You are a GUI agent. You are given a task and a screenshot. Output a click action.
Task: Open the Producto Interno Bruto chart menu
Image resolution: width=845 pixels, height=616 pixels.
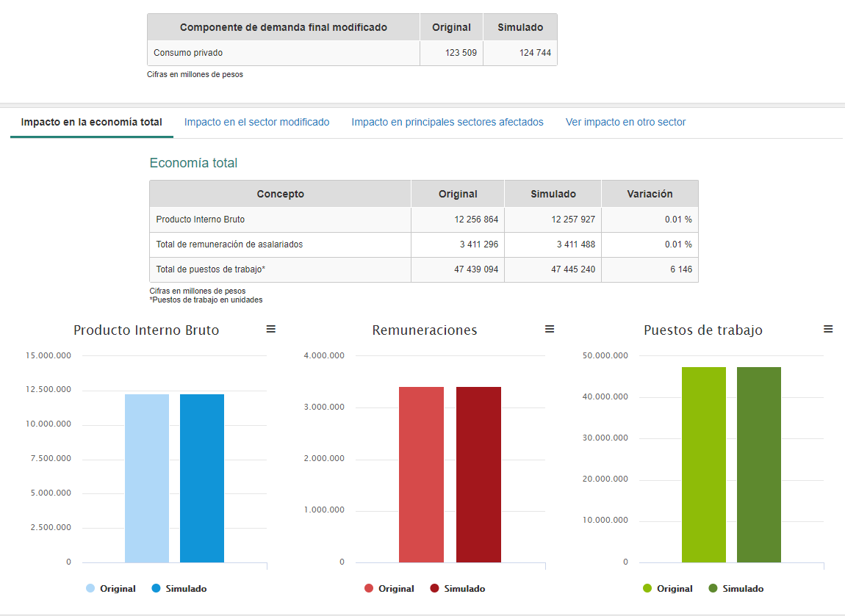[270, 330]
